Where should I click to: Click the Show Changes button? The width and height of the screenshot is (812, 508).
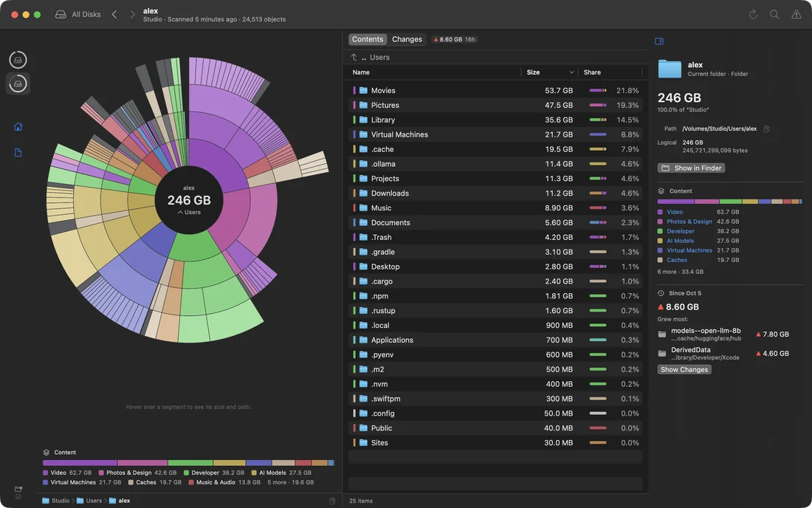pos(684,370)
